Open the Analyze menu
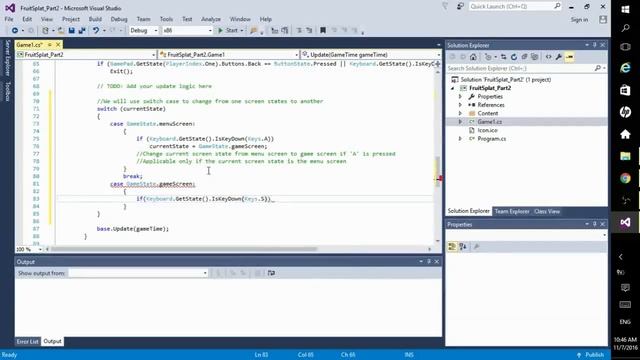This screenshot has width=640, height=360. coord(211,19)
